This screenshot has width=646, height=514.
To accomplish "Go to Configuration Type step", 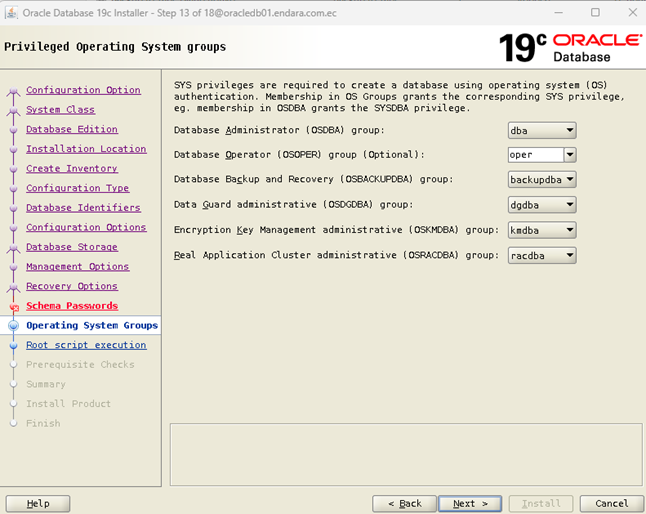I will [x=77, y=188].
